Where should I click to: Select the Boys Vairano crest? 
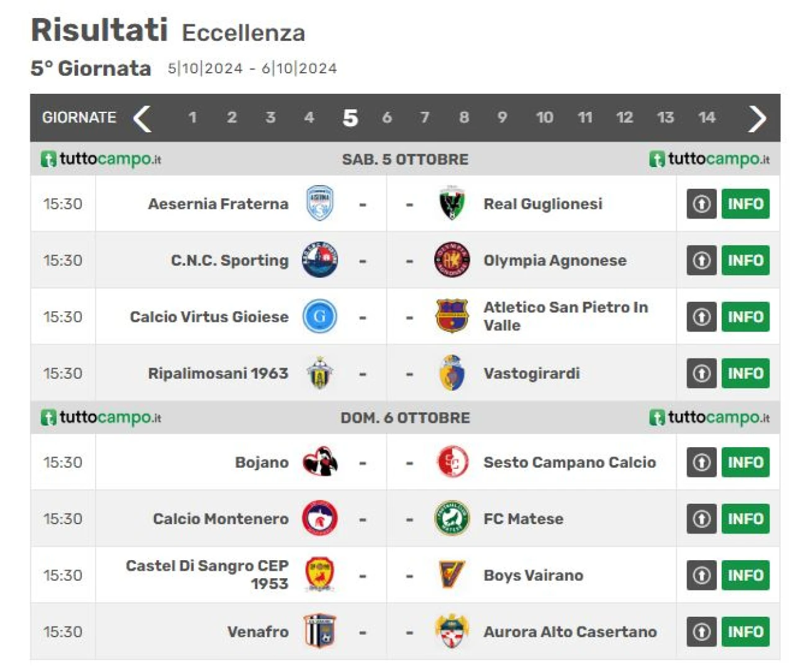click(x=452, y=574)
